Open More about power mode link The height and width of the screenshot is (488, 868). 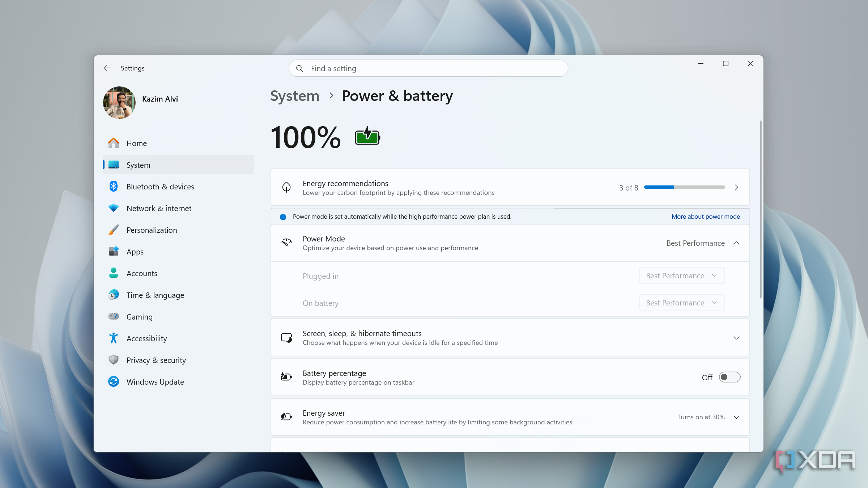706,216
